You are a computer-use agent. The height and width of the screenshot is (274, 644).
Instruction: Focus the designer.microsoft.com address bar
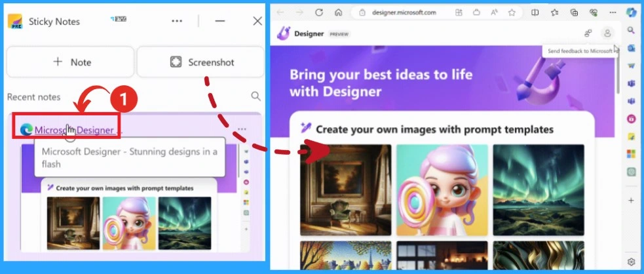[404, 12]
